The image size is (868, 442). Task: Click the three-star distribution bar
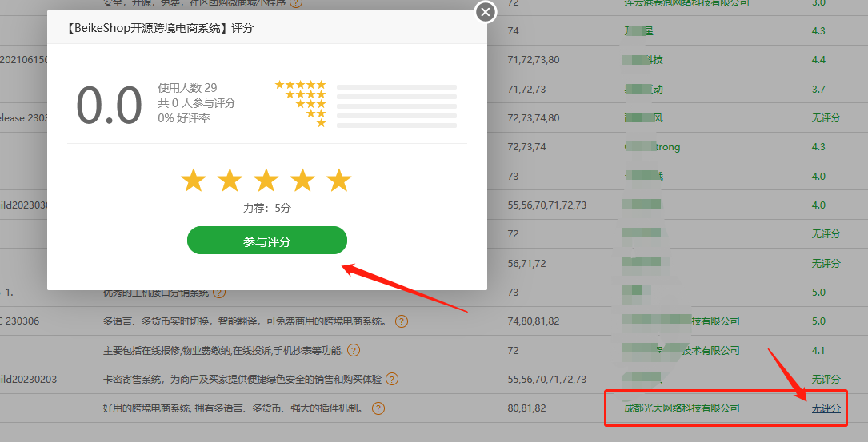click(396, 106)
